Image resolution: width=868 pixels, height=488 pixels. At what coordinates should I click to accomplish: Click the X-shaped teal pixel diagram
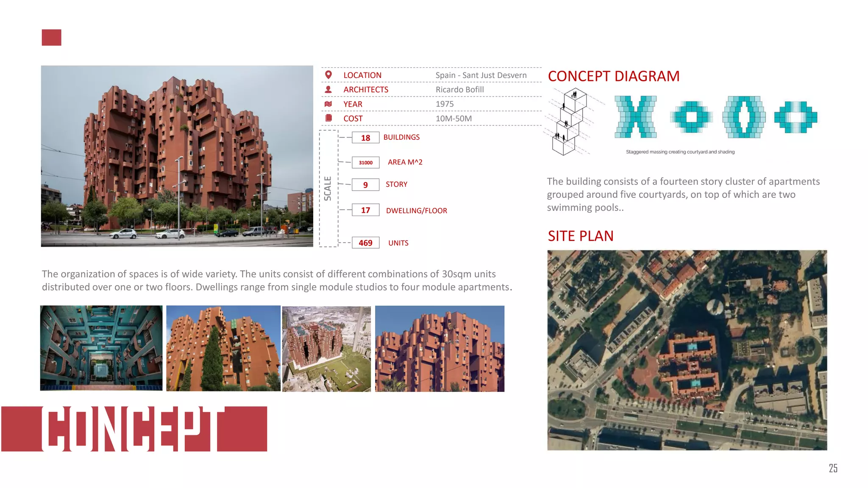(x=635, y=117)
